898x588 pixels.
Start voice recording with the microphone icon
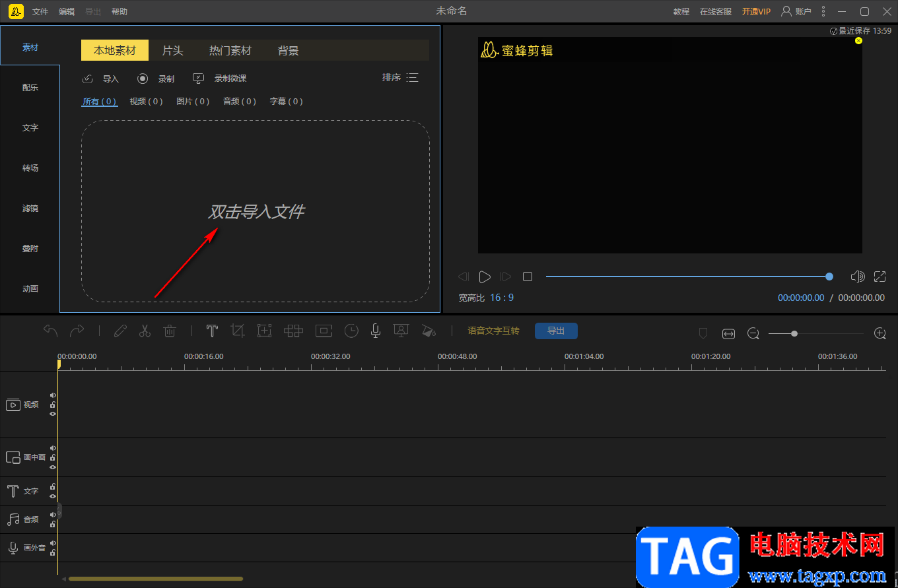pyautogui.click(x=376, y=331)
